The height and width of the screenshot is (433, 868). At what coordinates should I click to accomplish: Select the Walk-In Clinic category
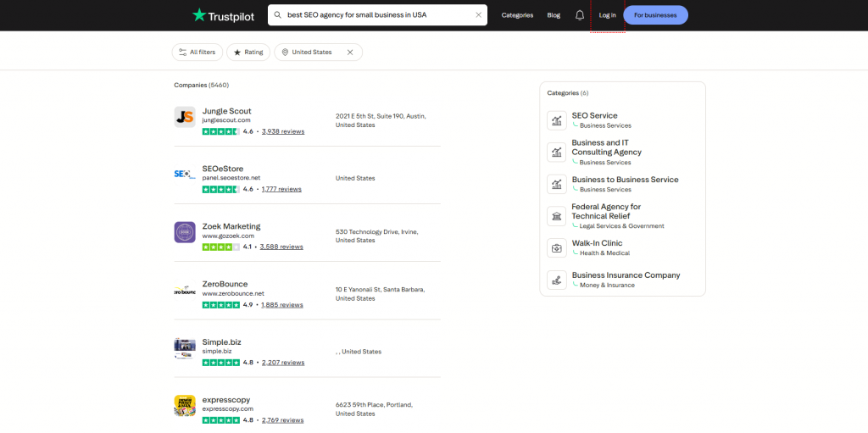pos(597,243)
